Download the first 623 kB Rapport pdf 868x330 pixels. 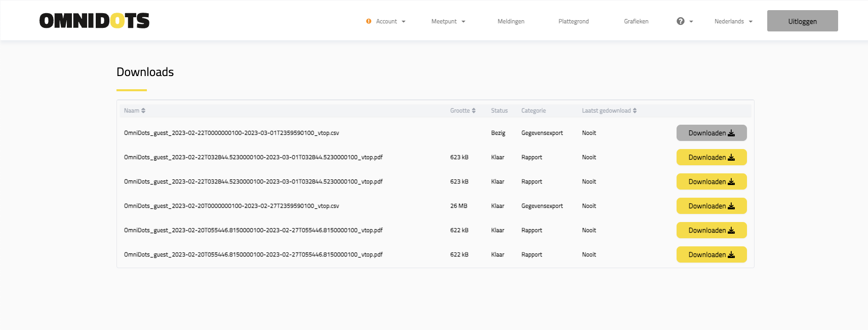click(x=711, y=157)
